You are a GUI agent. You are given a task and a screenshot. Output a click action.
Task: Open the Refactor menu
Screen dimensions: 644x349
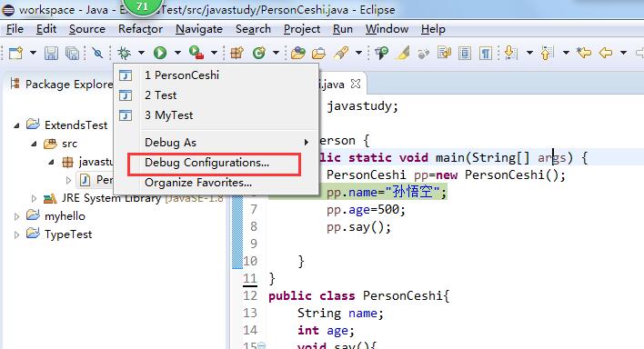tap(140, 29)
